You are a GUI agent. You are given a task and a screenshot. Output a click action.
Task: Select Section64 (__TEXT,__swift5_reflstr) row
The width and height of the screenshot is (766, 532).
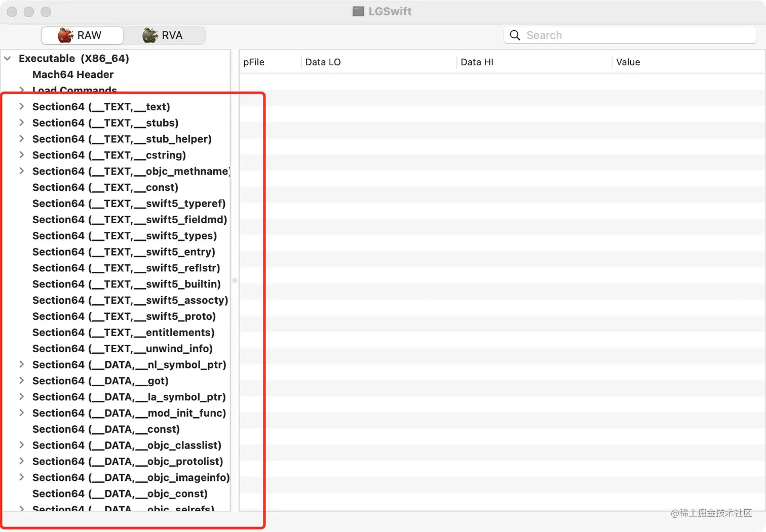[116, 268]
